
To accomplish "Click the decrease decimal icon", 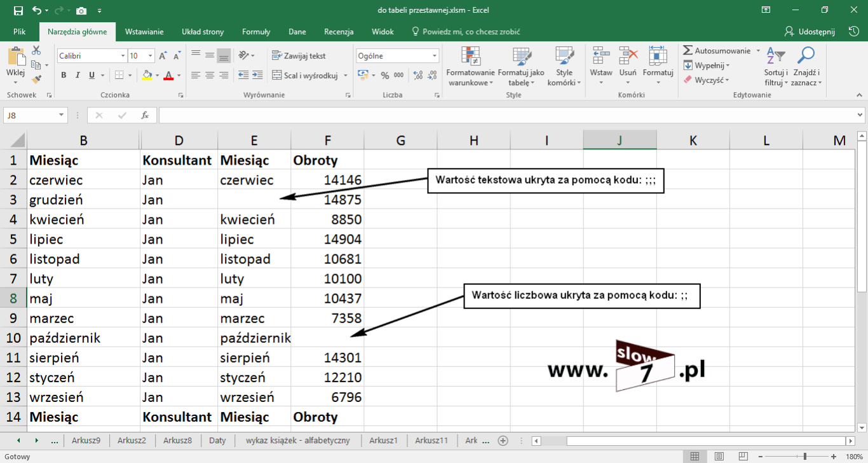I will pos(432,75).
